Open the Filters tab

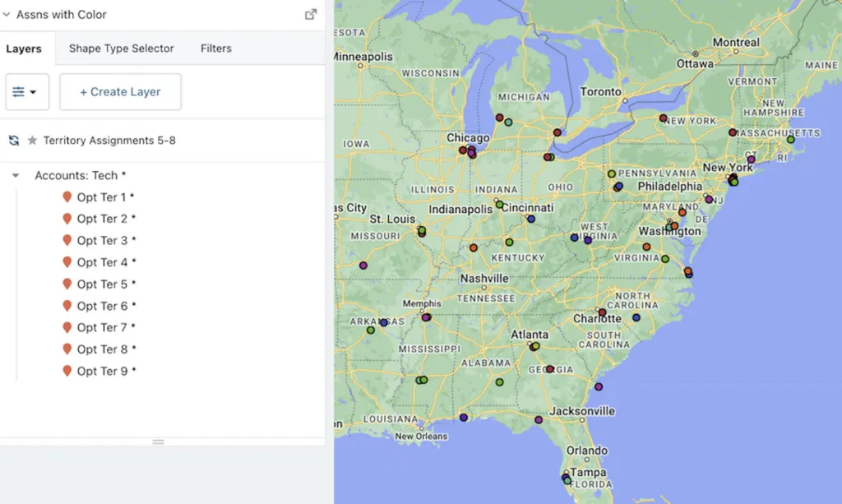tap(215, 49)
